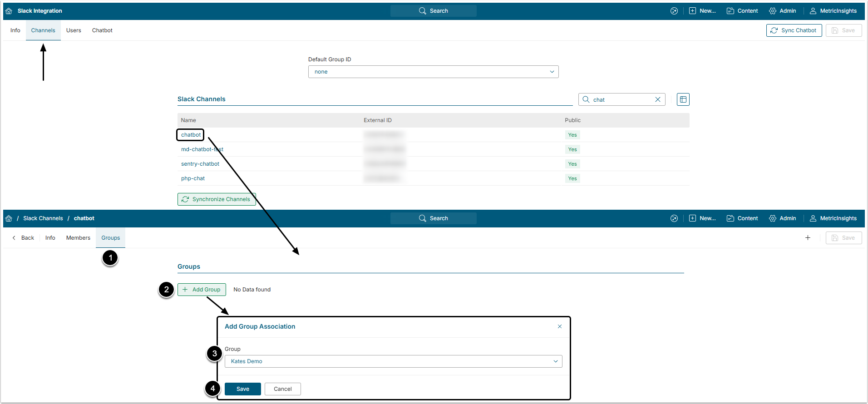Open the round icon left of New... in chatbot page header
868x404 pixels.
point(674,218)
